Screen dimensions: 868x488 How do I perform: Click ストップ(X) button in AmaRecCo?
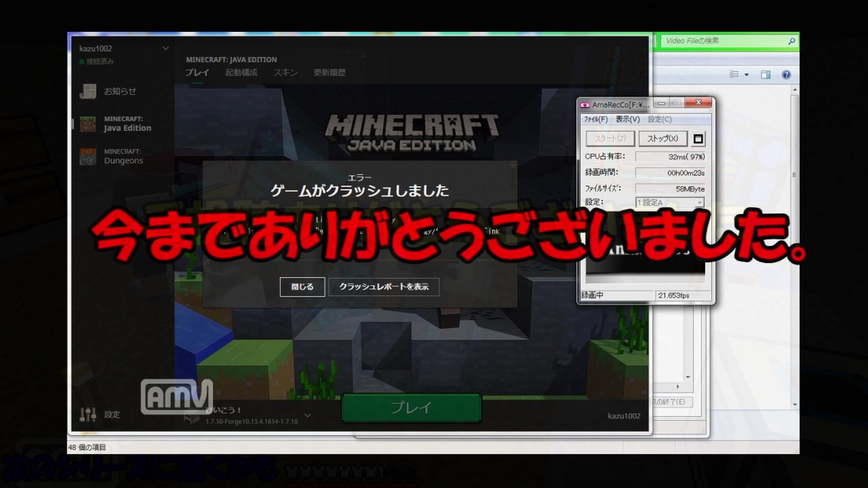663,139
